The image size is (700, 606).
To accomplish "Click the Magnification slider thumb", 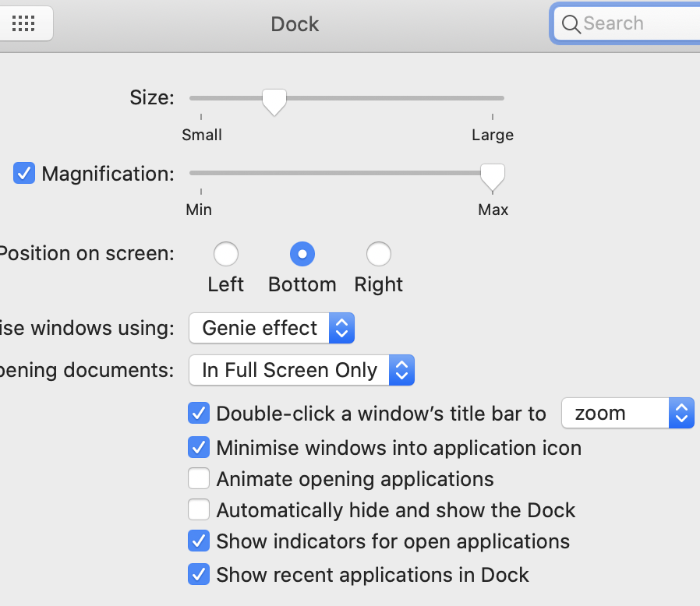I will [x=492, y=176].
